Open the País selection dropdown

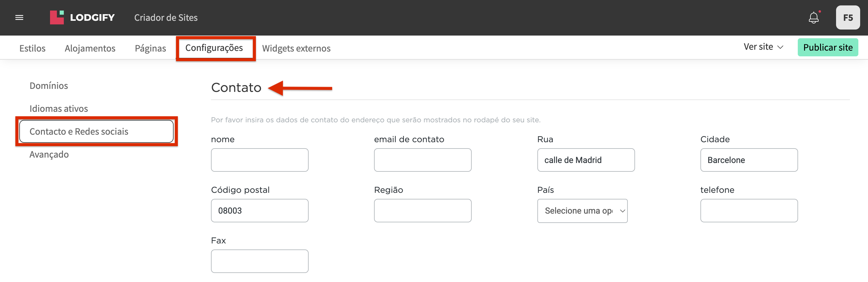pyautogui.click(x=582, y=211)
